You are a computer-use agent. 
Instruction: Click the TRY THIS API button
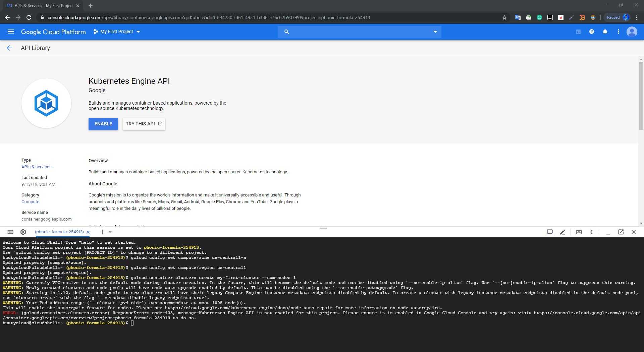pyautogui.click(x=144, y=124)
